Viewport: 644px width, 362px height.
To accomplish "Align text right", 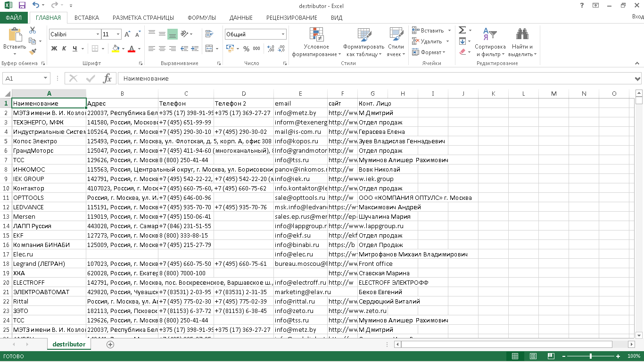I will coord(172,49).
